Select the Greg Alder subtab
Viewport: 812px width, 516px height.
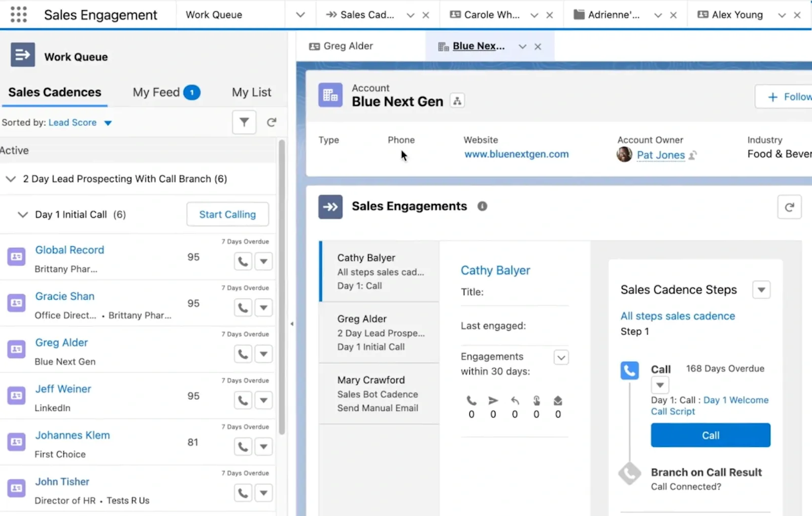click(341, 46)
